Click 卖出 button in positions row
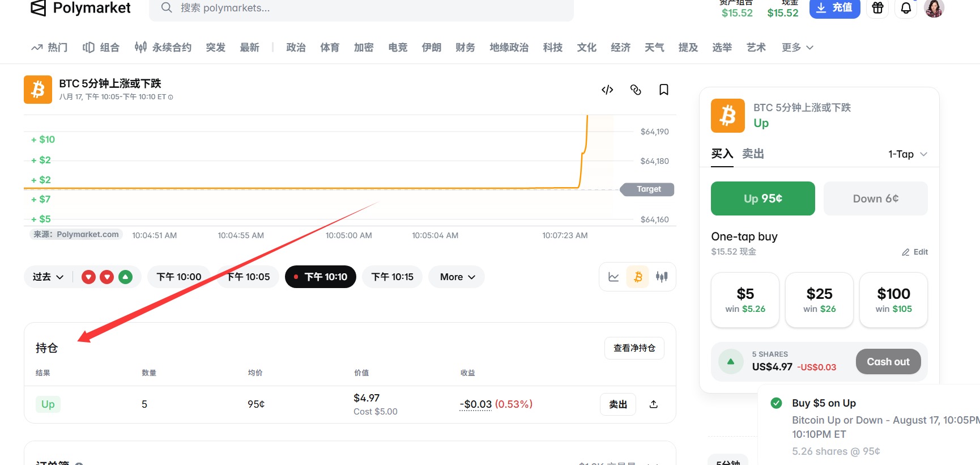Viewport: 980px width, 465px height. 618,404
